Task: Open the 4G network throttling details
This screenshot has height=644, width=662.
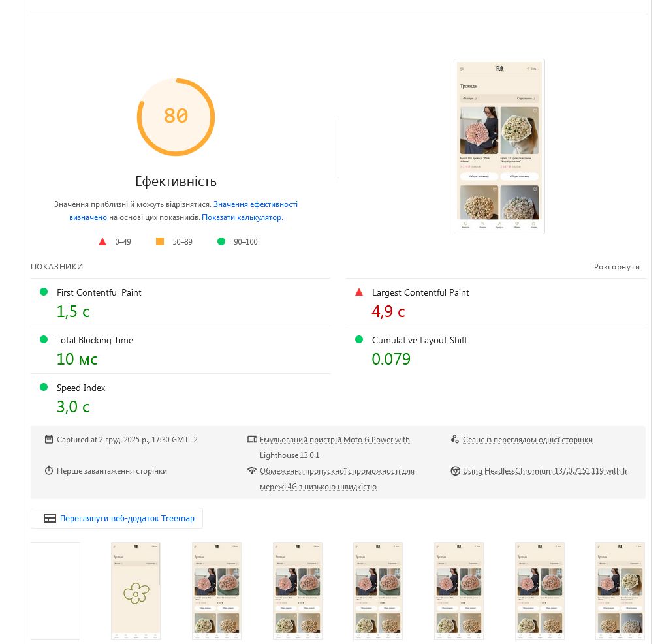Action: (x=337, y=471)
